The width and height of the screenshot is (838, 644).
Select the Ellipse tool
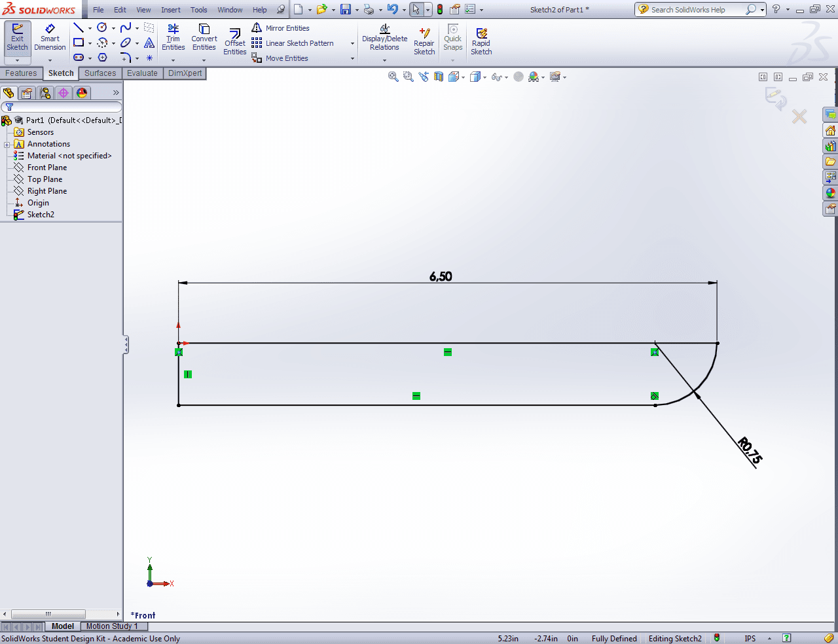[x=126, y=43]
